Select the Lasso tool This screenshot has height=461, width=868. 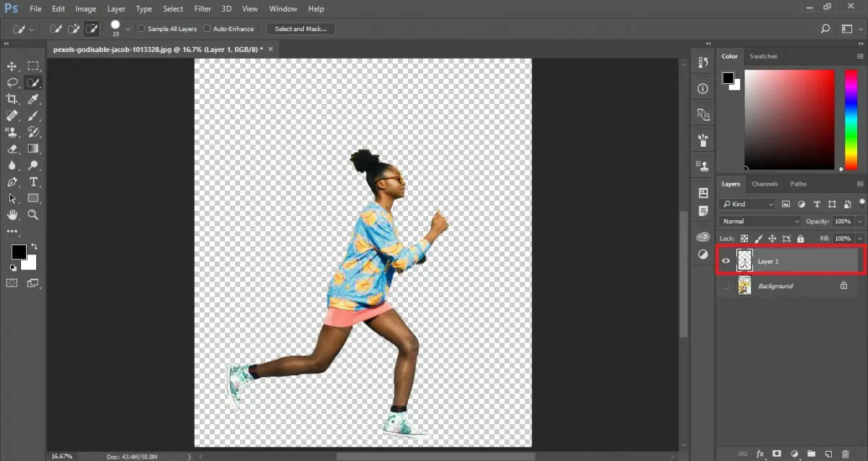[x=12, y=82]
